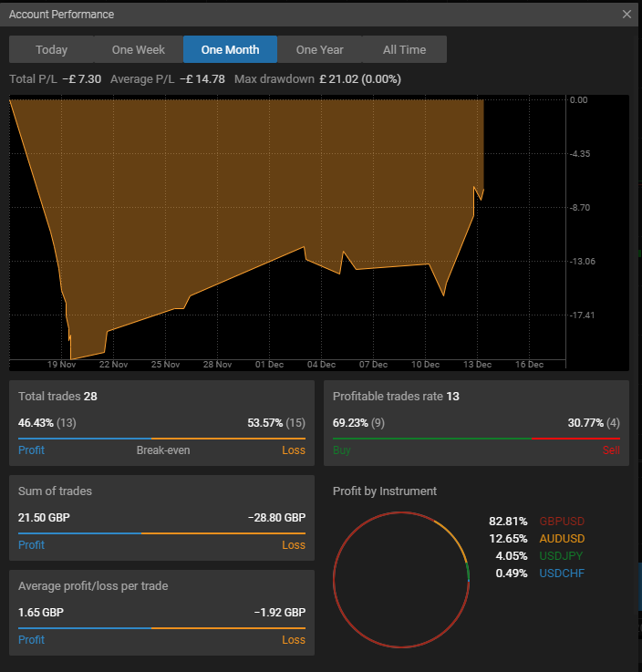Image resolution: width=642 pixels, height=672 pixels.
Task: Click the 22 Nov date on chart axis
Action: pos(114,365)
